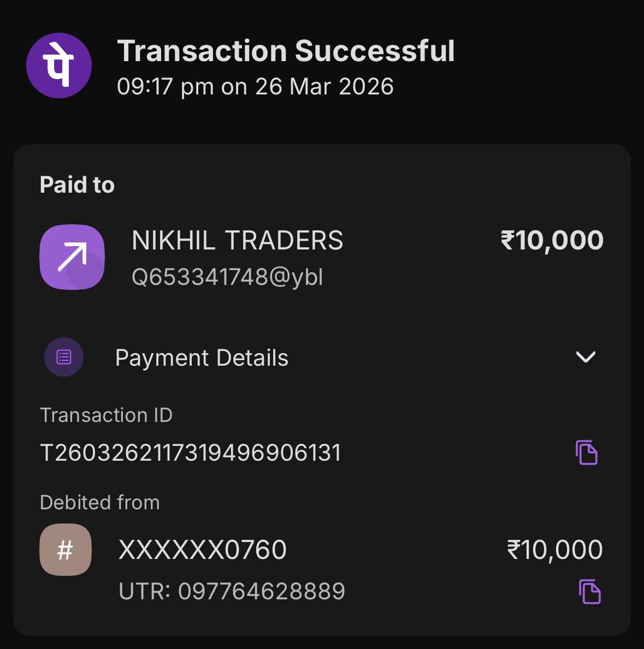
Task: Click the purple arrow recipient icon
Action: [x=72, y=257]
